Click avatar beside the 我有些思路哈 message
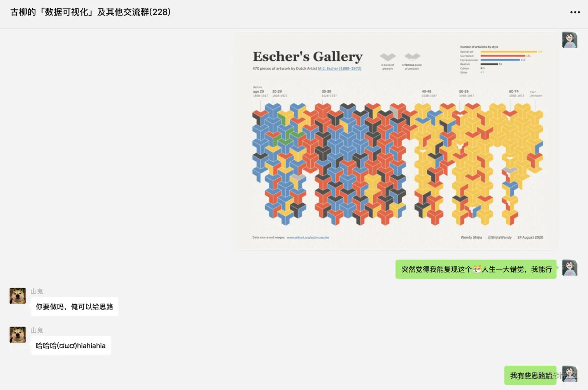This screenshot has width=588, height=390. coord(570,374)
